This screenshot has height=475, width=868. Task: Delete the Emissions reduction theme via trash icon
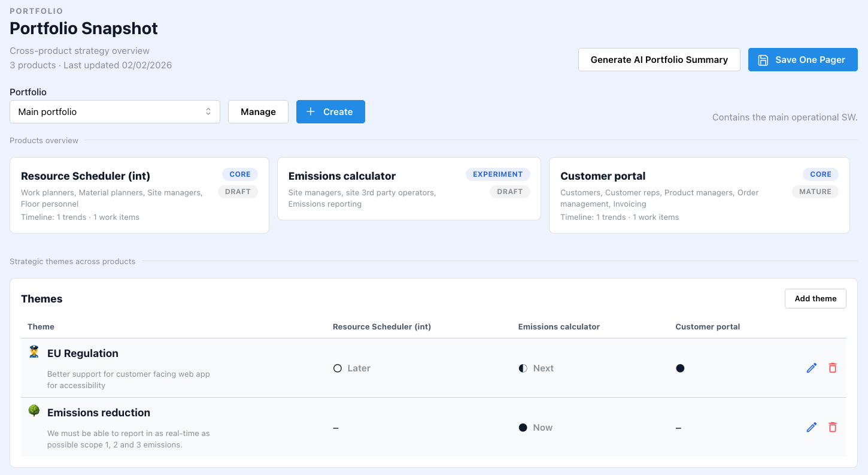coord(833,427)
